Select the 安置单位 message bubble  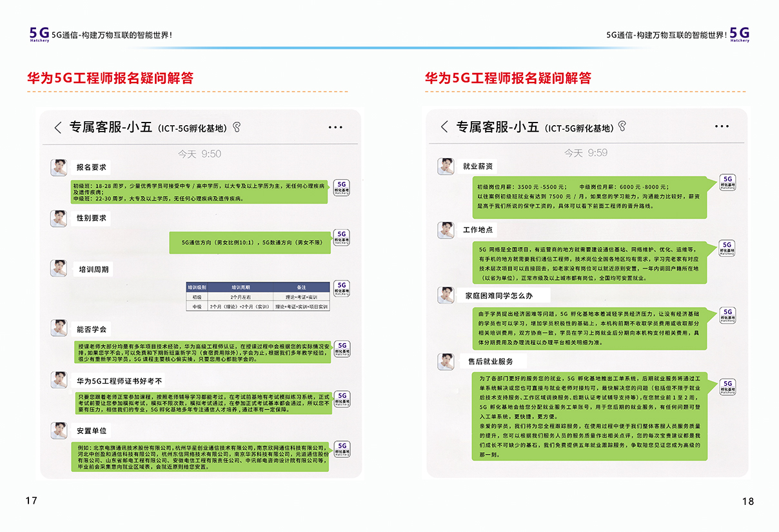(91, 430)
